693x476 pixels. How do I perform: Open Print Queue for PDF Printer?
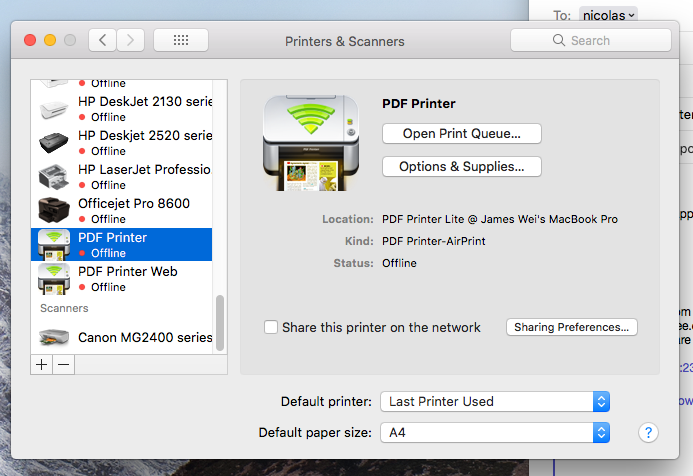point(462,133)
